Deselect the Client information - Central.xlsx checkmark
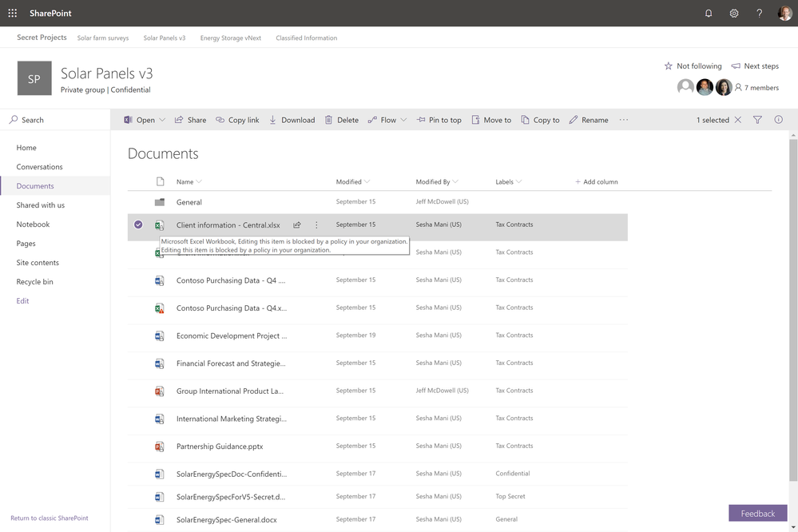The image size is (798, 532). click(138, 225)
